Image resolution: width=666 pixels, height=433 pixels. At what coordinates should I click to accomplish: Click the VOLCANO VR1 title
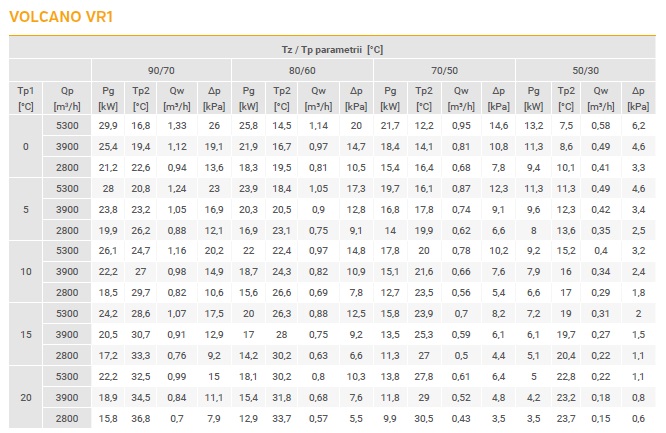[x=61, y=17]
